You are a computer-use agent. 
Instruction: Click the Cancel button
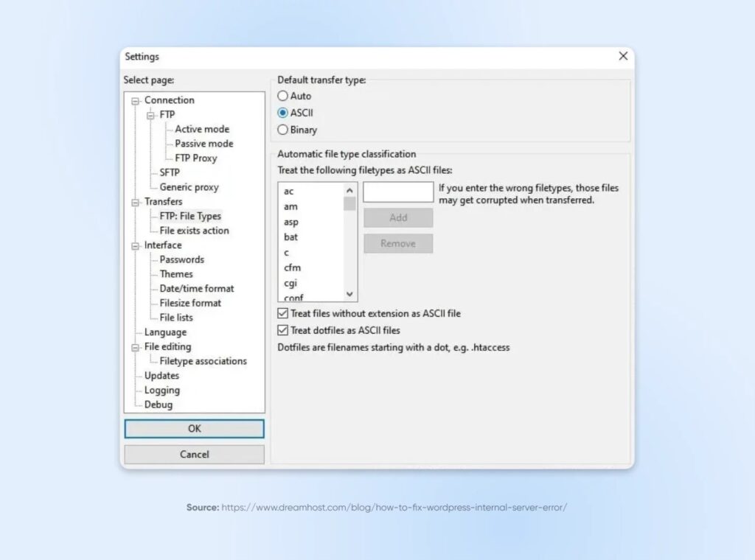coord(194,454)
